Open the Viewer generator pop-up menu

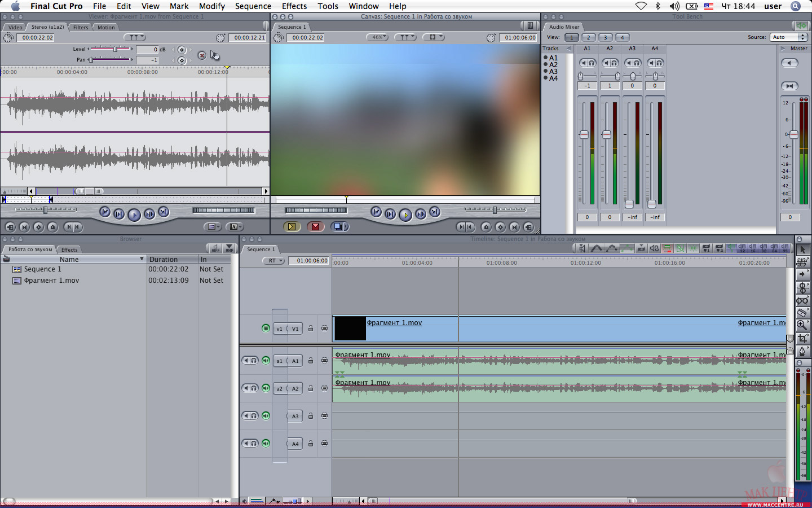click(235, 227)
